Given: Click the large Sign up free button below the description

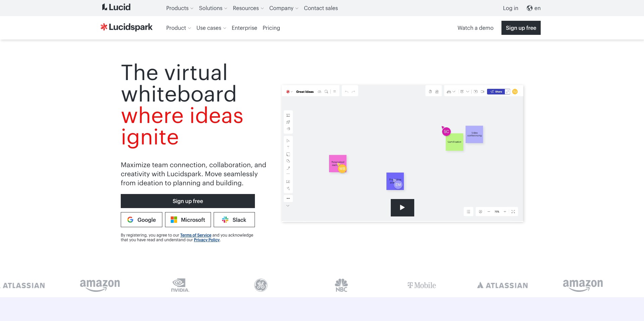Looking at the screenshot, I should 188,201.
